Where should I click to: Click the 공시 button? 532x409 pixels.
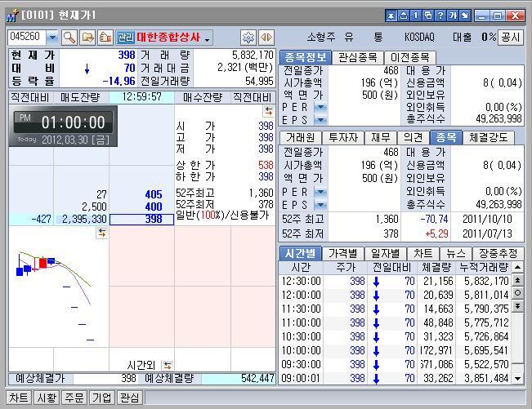click(x=510, y=38)
